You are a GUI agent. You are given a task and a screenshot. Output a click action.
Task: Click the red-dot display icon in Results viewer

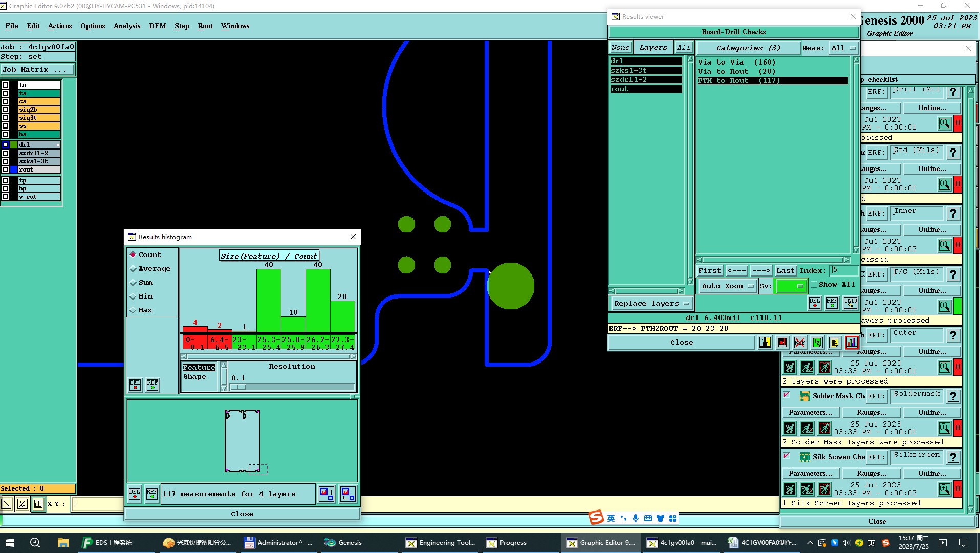point(782,343)
